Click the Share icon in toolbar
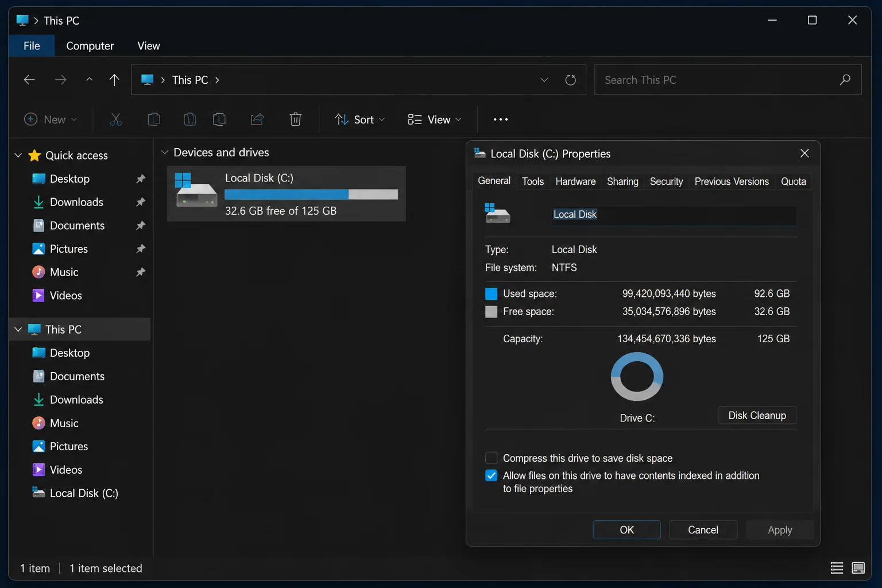Viewport: 882px width, 588px height. (x=257, y=119)
